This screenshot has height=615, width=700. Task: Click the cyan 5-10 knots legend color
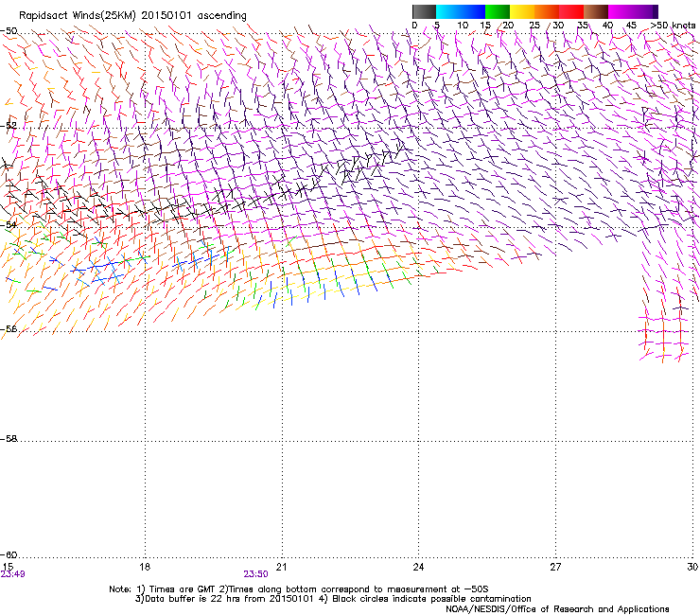pos(448,11)
